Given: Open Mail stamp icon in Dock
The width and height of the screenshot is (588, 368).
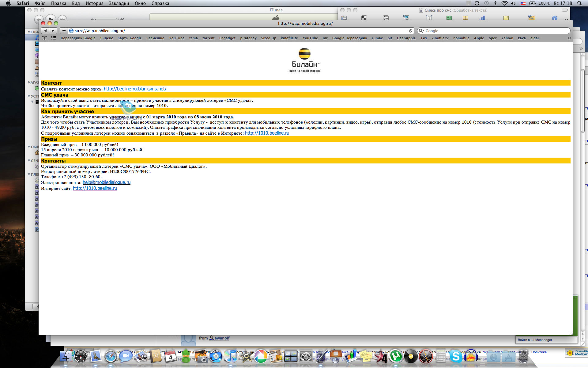Looking at the screenshot, I should (96, 356).
